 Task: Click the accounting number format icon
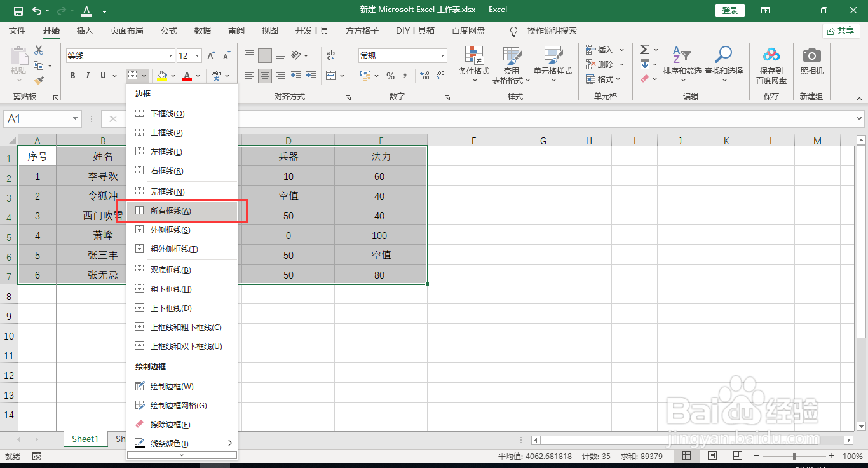click(365, 76)
